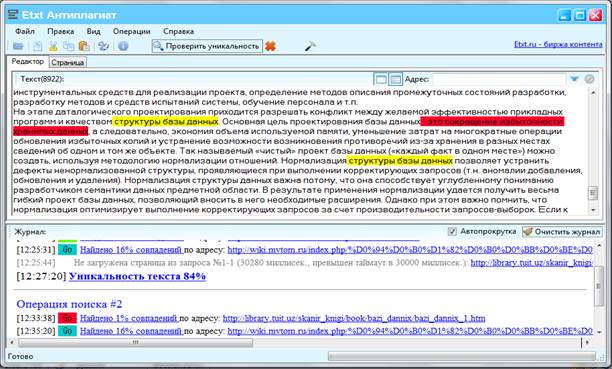Click text editor scroll-down arrow

tap(593, 210)
